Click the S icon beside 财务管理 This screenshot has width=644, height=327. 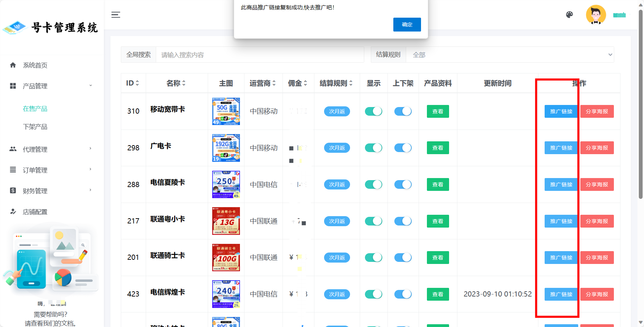13,191
